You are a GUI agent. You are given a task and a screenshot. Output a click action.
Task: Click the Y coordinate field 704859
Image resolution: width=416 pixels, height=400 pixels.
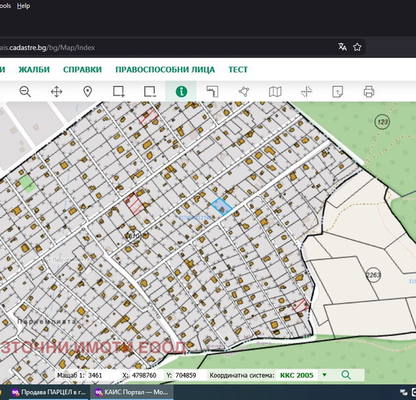click(x=186, y=375)
